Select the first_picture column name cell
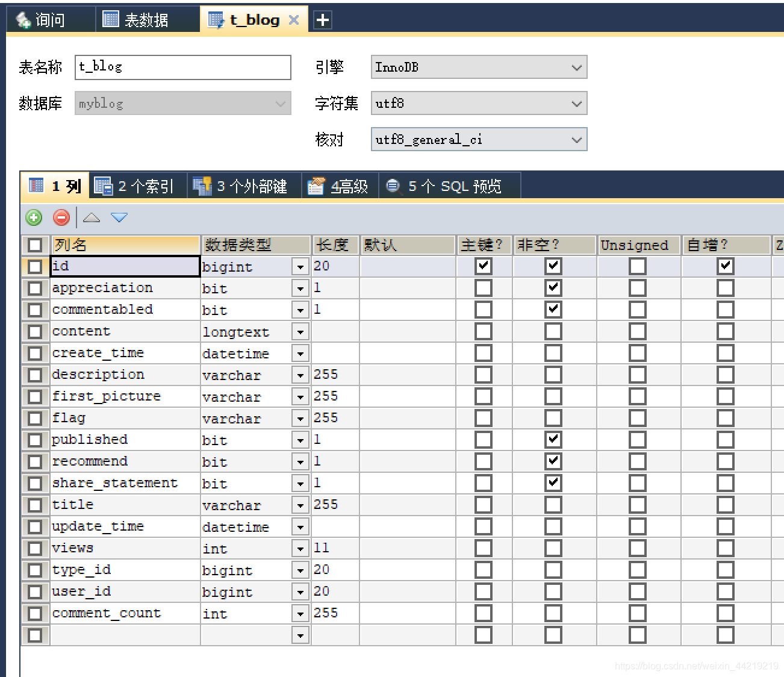The image size is (784, 677). pos(125,396)
